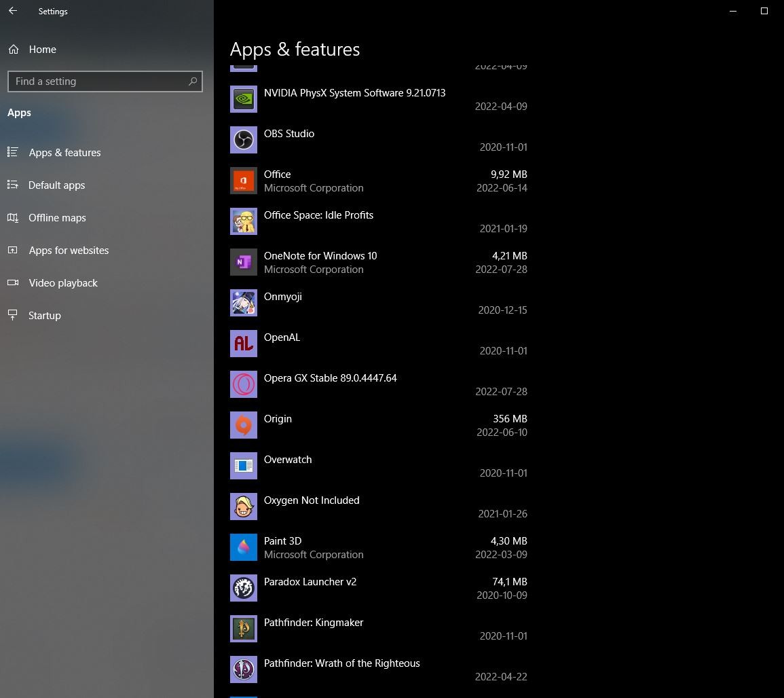Click the Offline maps sidebar icon

[x=12, y=217]
